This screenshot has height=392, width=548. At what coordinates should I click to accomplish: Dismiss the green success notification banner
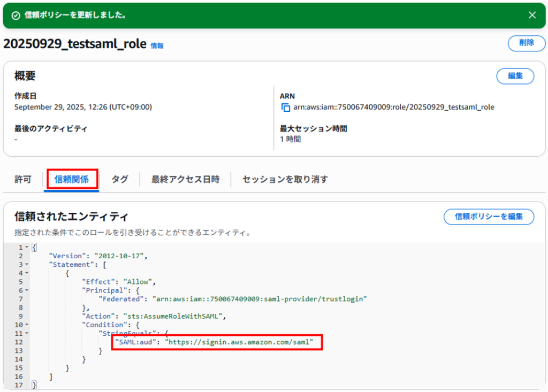click(x=532, y=15)
